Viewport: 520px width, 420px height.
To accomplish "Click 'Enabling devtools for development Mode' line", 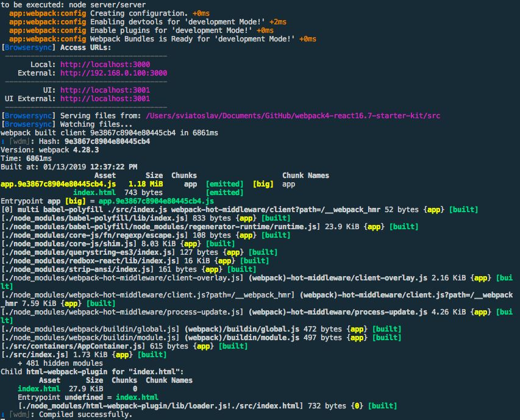I will pyautogui.click(x=148, y=22).
